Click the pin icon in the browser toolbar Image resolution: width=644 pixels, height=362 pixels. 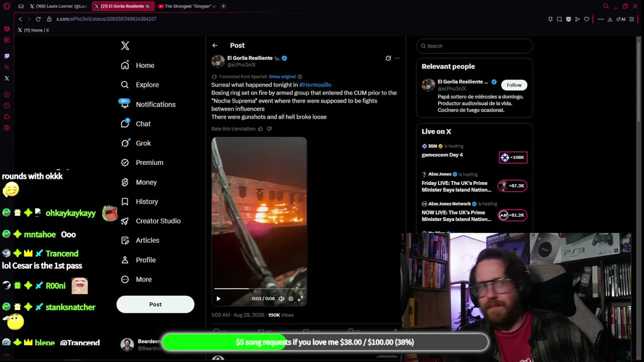point(550,19)
